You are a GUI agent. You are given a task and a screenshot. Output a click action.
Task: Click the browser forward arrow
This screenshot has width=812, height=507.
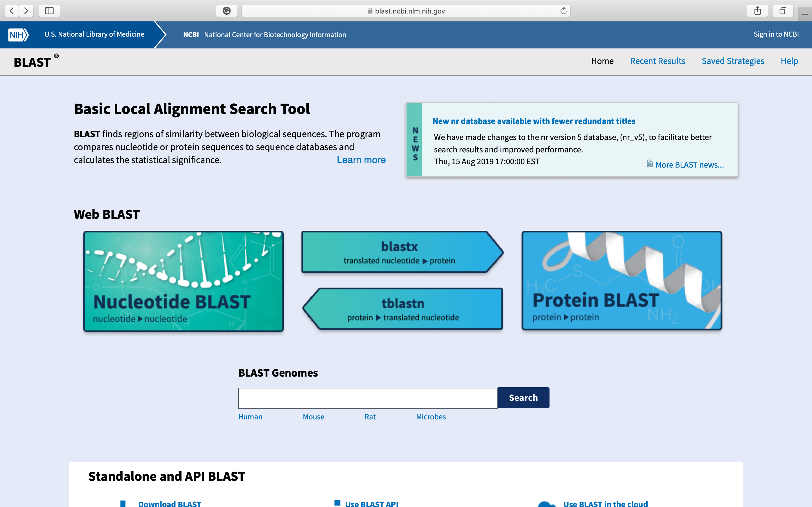click(26, 11)
